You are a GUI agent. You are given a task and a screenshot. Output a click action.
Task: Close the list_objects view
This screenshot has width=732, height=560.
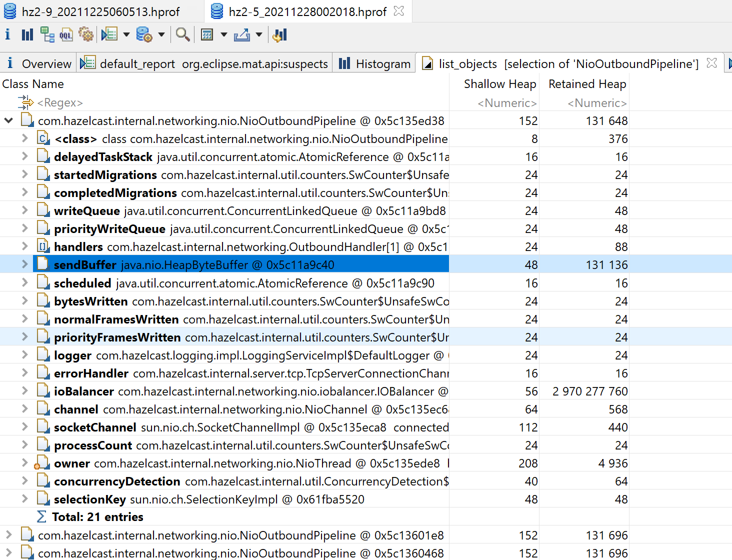click(x=711, y=62)
